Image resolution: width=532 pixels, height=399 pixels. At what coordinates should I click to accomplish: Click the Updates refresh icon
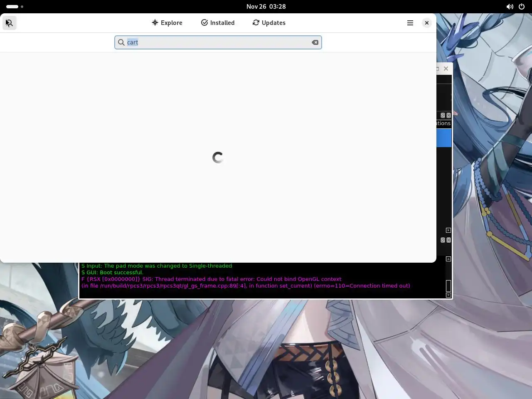(x=256, y=22)
